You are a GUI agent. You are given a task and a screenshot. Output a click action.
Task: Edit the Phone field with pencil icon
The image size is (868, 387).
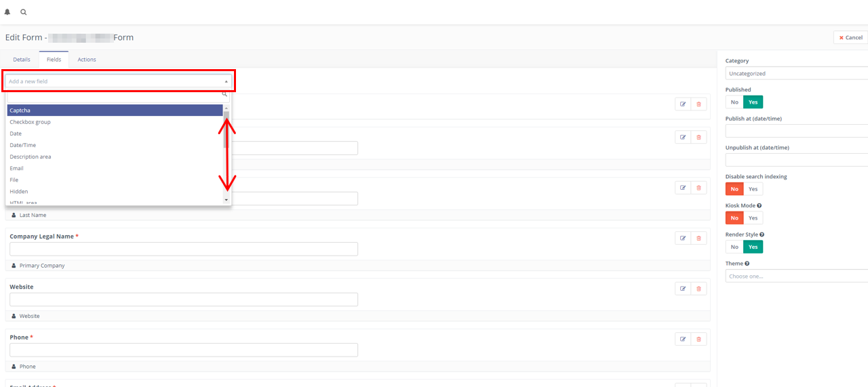click(x=683, y=339)
